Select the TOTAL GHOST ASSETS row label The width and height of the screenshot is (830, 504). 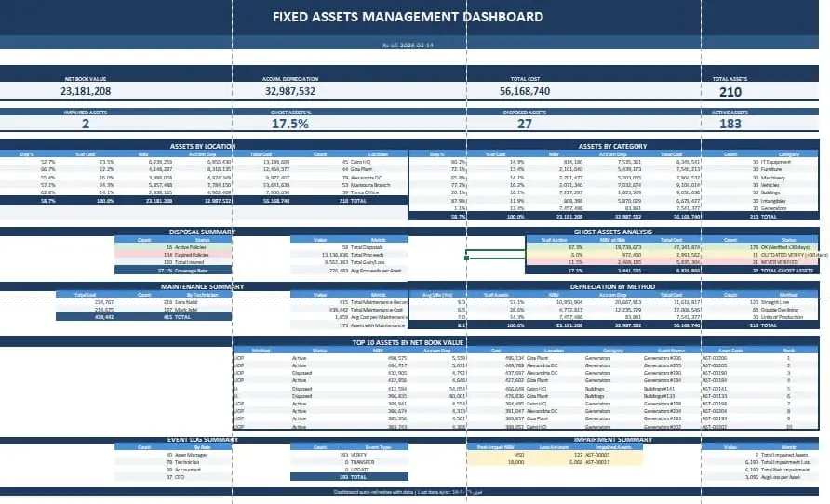[x=786, y=271]
